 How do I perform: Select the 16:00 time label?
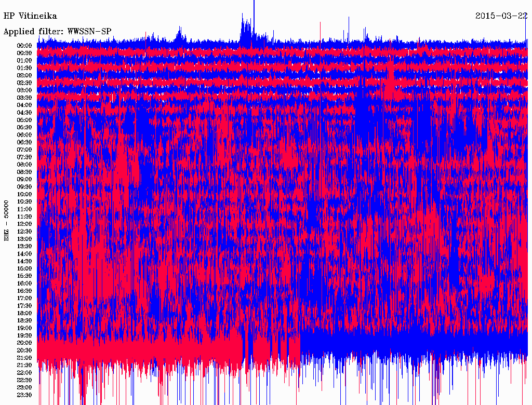[24, 283]
